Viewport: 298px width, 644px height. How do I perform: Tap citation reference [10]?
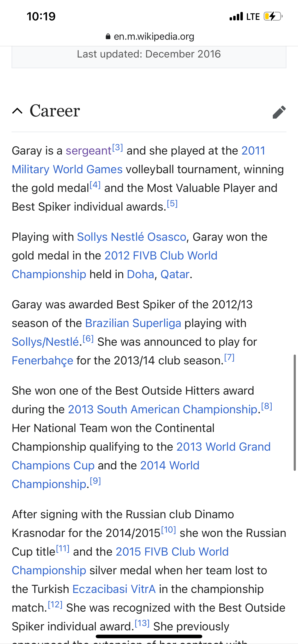[168, 530]
